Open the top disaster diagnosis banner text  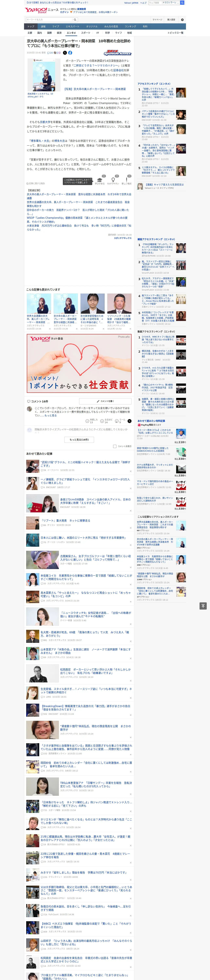57,3
